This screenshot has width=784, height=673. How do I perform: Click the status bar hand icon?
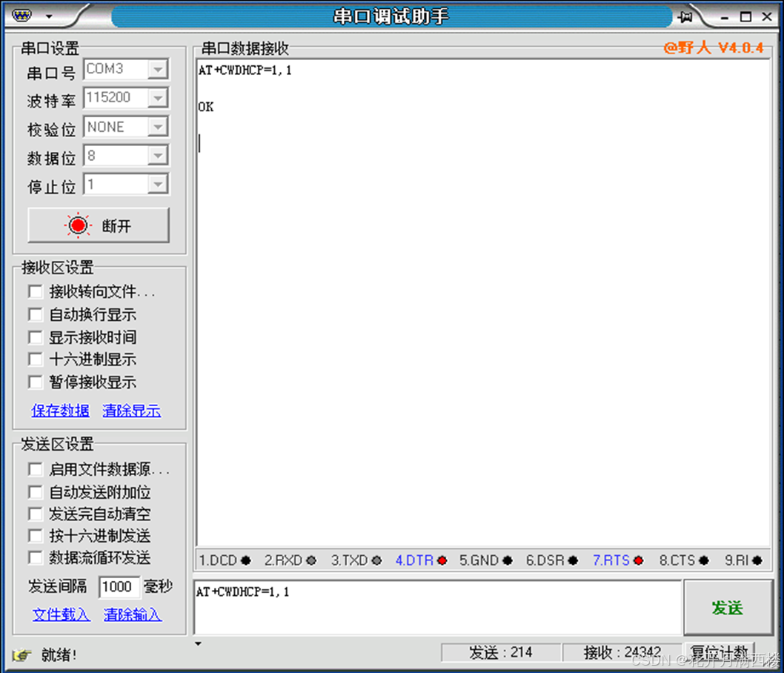click(x=22, y=654)
